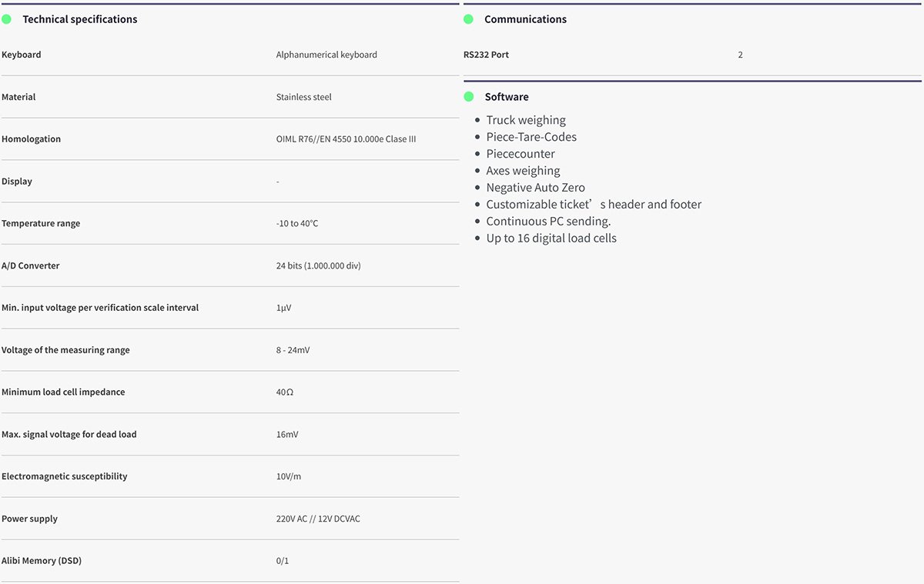Viewport: 924px width, 584px height.
Task: Click the Truck weighing list item
Action: 526,120
